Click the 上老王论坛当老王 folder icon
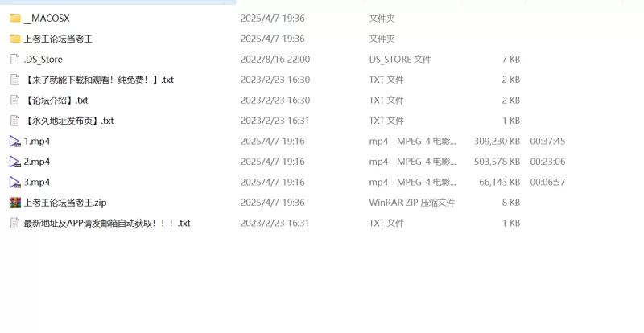The width and height of the screenshot is (644, 333). tap(15, 39)
